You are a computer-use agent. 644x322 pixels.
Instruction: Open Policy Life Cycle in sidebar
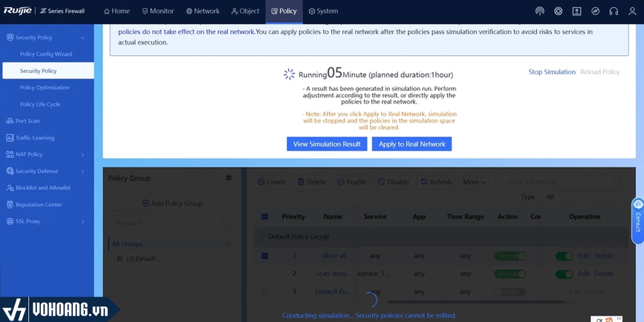pyautogui.click(x=40, y=104)
